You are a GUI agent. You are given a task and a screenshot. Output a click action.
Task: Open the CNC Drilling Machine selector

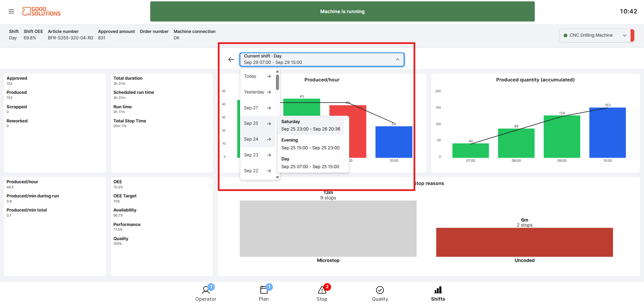(595, 35)
